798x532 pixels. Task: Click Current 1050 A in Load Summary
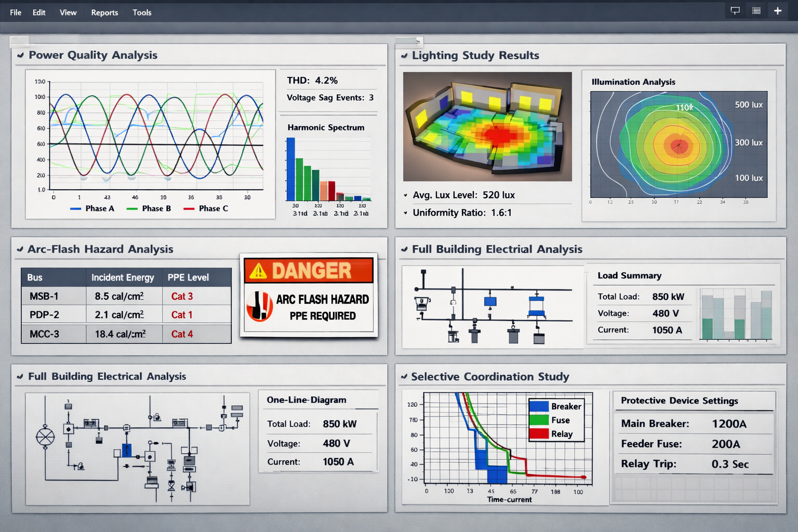pos(640,330)
